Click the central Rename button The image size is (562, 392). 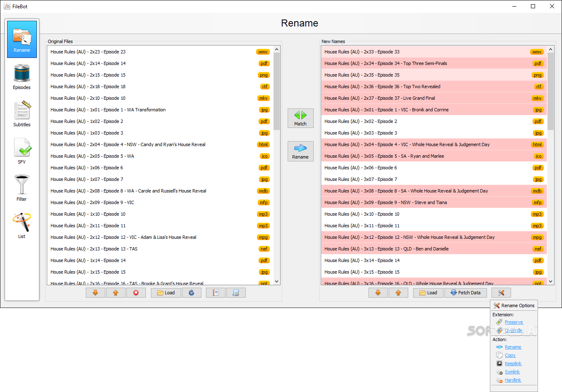coord(300,151)
